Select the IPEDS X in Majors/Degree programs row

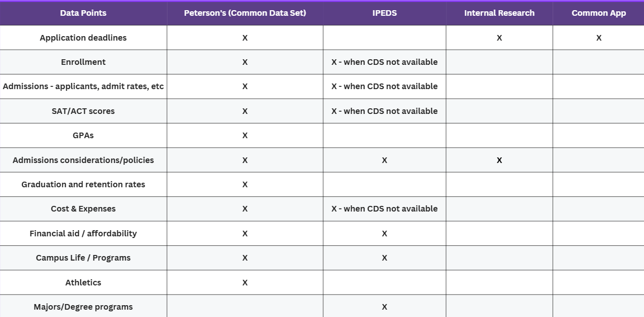click(385, 307)
